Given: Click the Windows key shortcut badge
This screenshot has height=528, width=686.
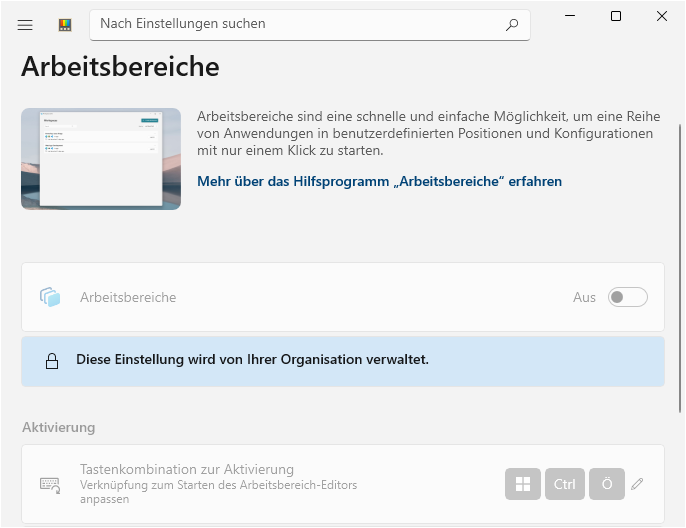Looking at the screenshot, I should pos(523,484).
